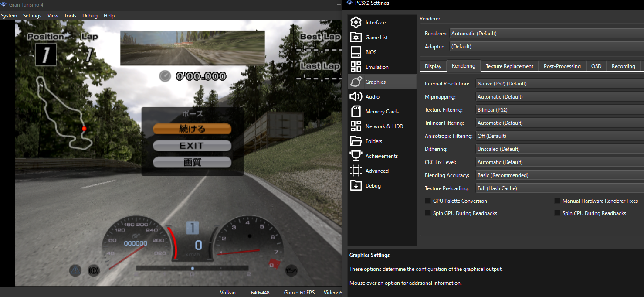Open the Help menu
Screen dimensions: 644x297
(109, 16)
